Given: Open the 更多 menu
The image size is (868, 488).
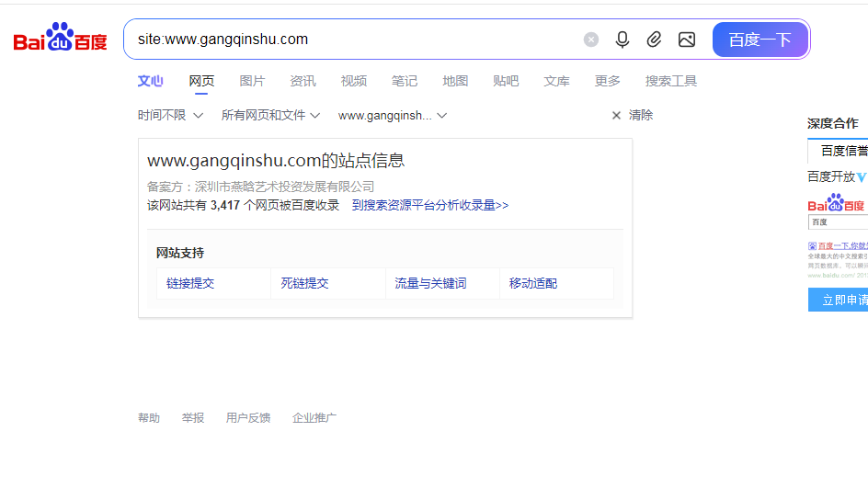Looking at the screenshot, I should 607,81.
